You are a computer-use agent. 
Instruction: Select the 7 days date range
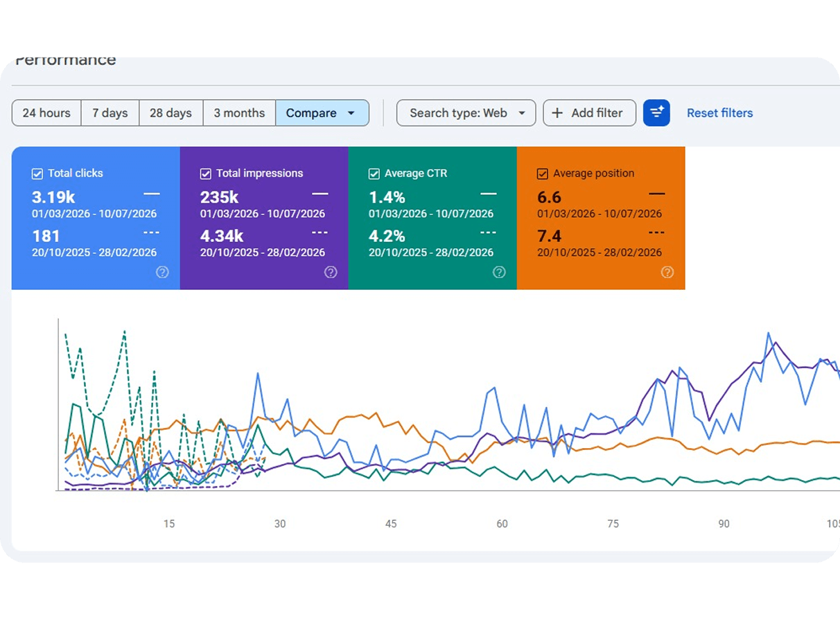point(110,113)
